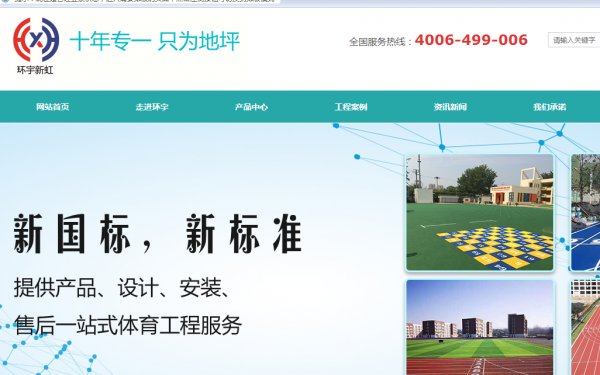Open the football field with buildings photo
This screenshot has height=375, width=600.
(x=480, y=327)
